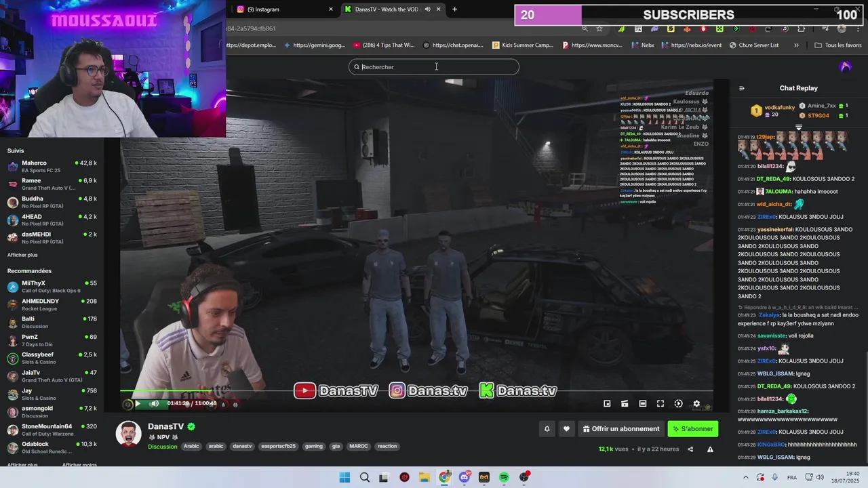Open Buddha channel in sidebar
Viewport: 868px width, 488px height.
click(x=52, y=202)
